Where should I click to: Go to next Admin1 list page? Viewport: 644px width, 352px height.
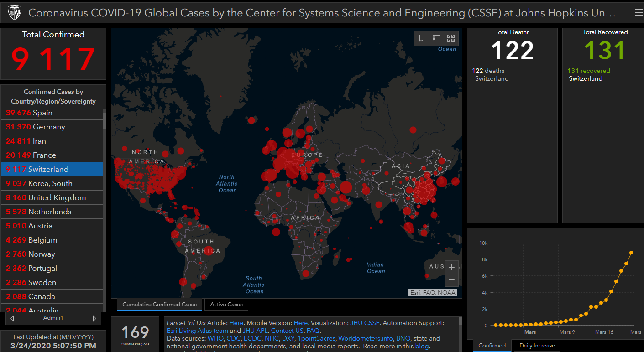[x=94, y=318]
